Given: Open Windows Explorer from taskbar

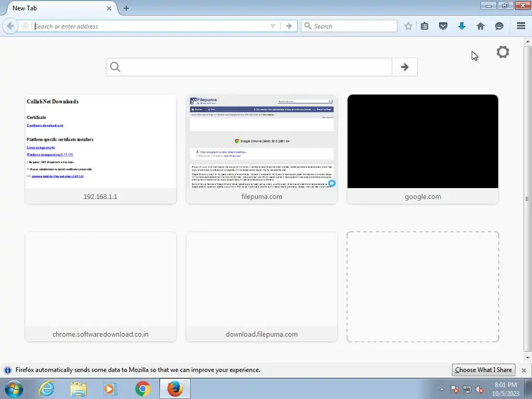Looking at the screenshot, I should click(x=78, y=389).
